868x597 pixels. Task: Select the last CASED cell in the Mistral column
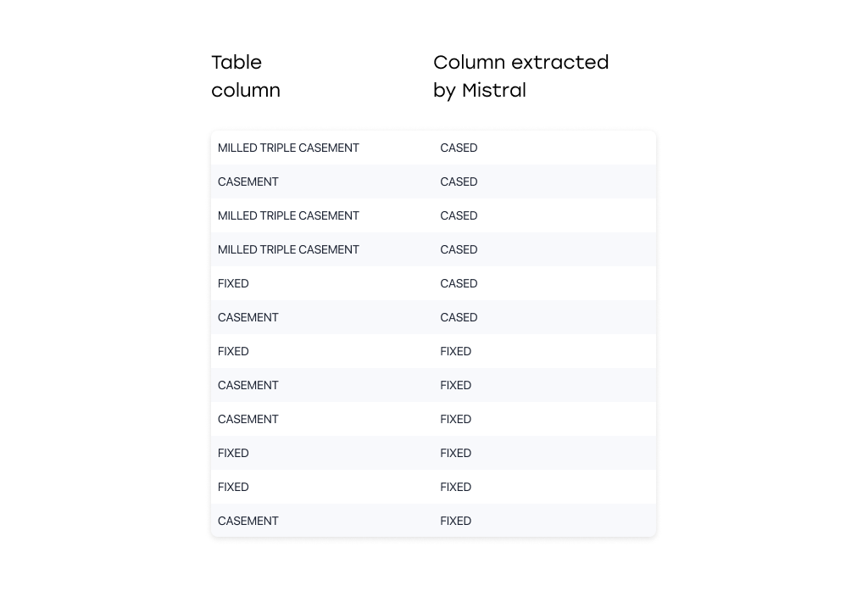coord(459,317)
